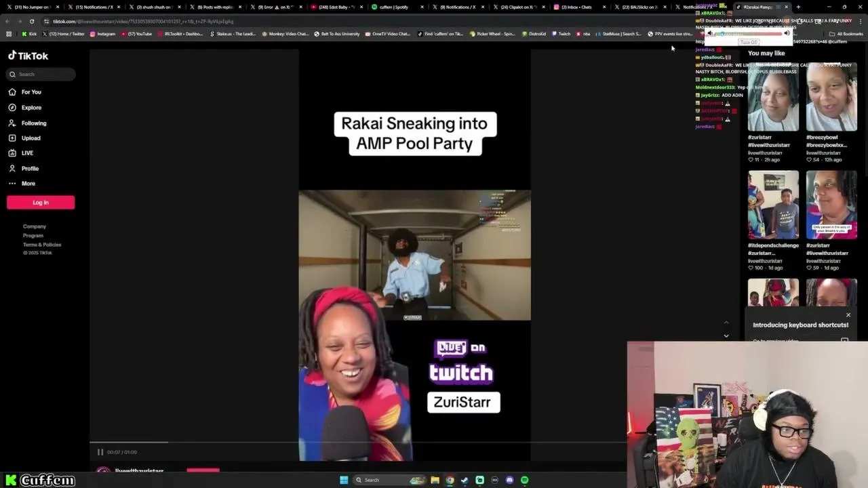Switch to the Inbox Chats tab
Image resolution: width=868 pixels, height=488 pixels.
pyautogui.click(x=579, y=7)
